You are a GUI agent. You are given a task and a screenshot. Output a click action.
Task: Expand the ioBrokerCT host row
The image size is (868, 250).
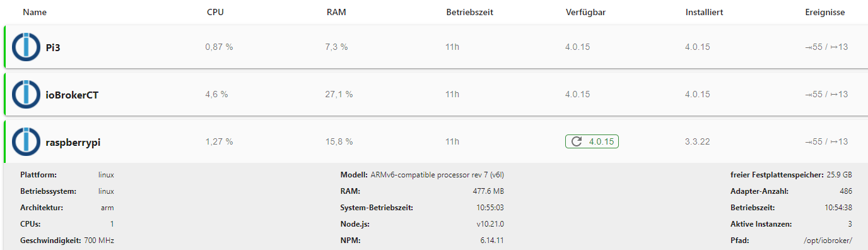coord(436,94)
